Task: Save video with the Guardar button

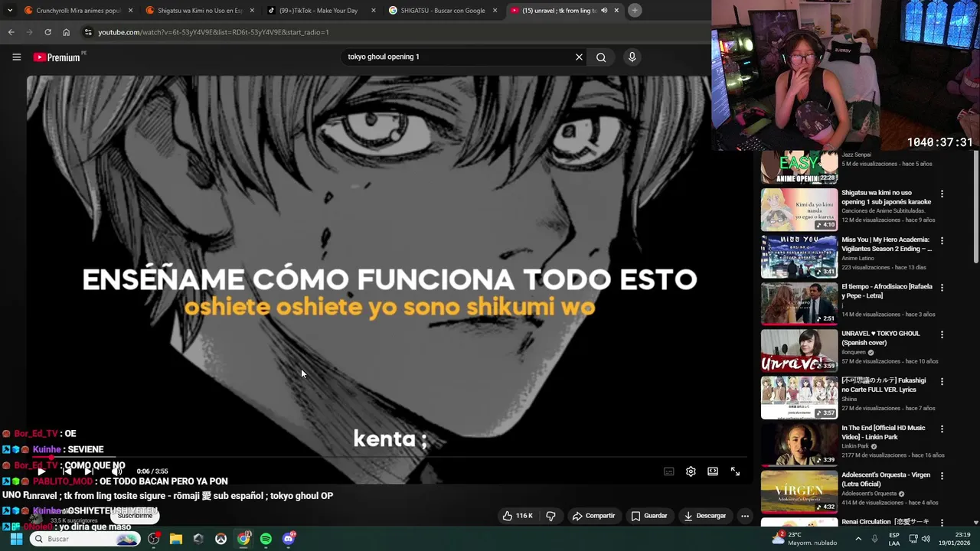Action: (x=648, y=516)
